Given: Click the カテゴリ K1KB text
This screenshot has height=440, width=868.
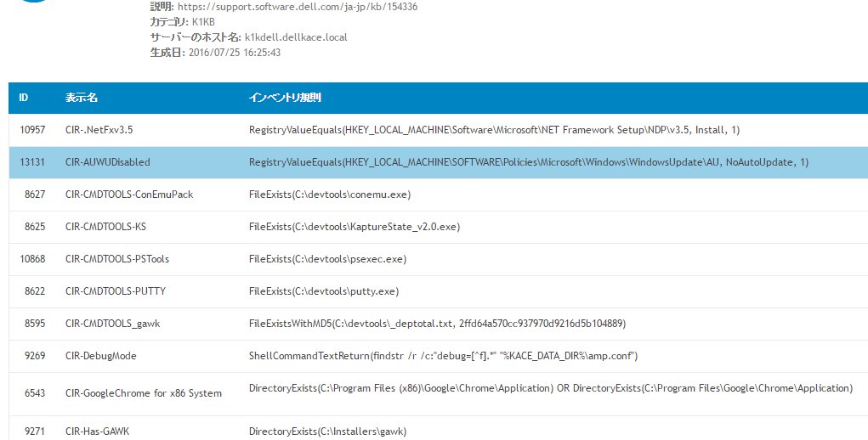Looking at the screenshot, I should pyautogui.click(x=182, y=22).
